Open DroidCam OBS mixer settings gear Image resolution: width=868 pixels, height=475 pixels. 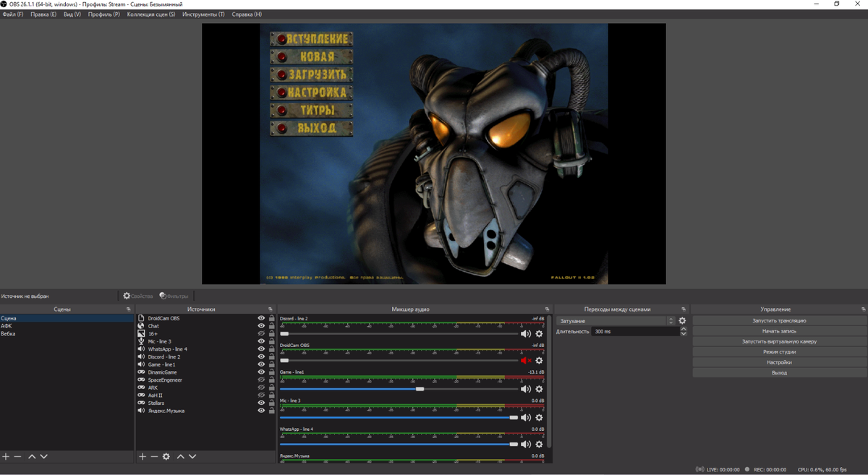(x=539, y=361)
